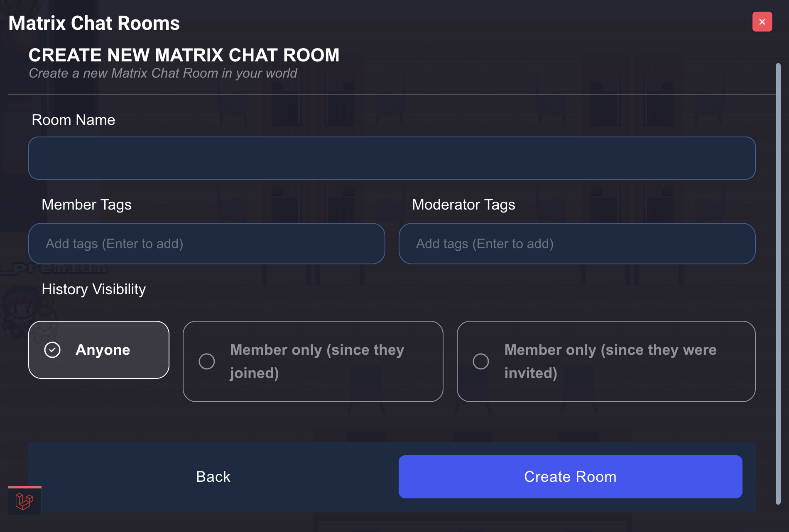Select the Anyone history visibility option
Viewport: 789px width, 532px height.
click(98, 350)
